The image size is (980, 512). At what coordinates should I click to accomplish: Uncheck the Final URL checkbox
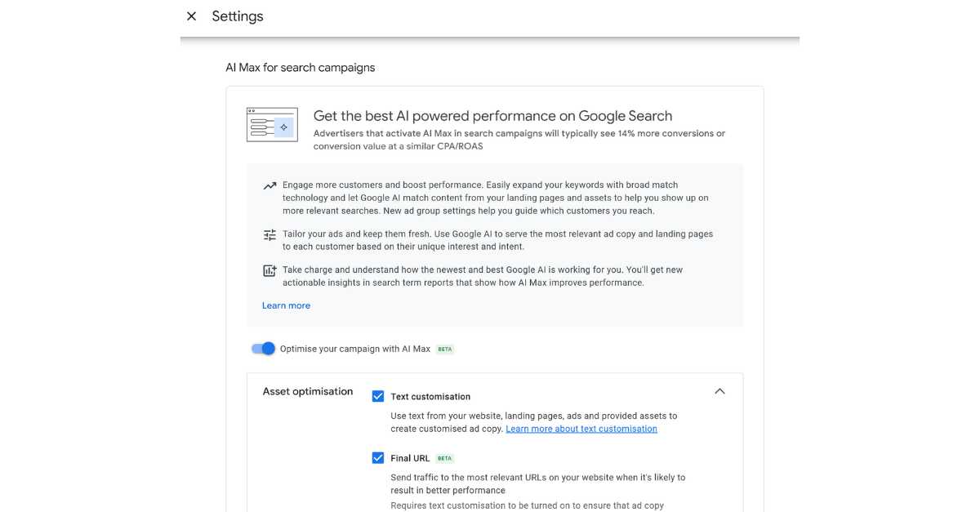click(x=378, y=458)
